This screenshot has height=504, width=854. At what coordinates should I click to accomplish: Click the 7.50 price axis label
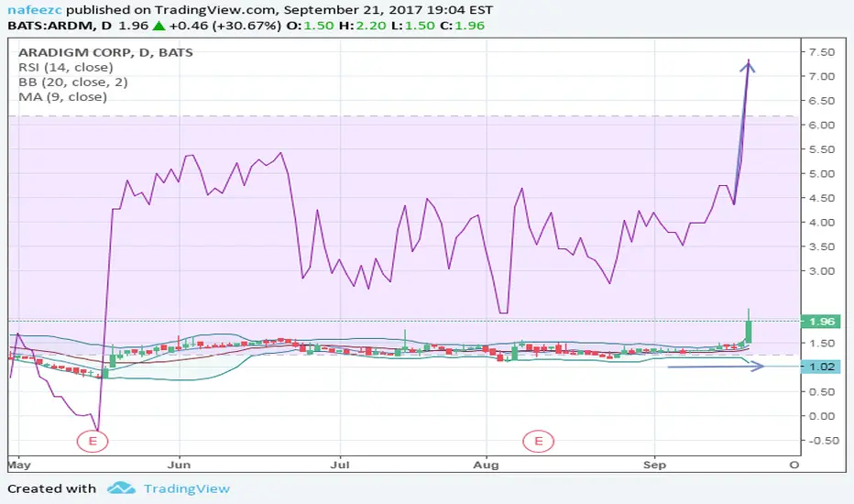click(x=822, y=52)
